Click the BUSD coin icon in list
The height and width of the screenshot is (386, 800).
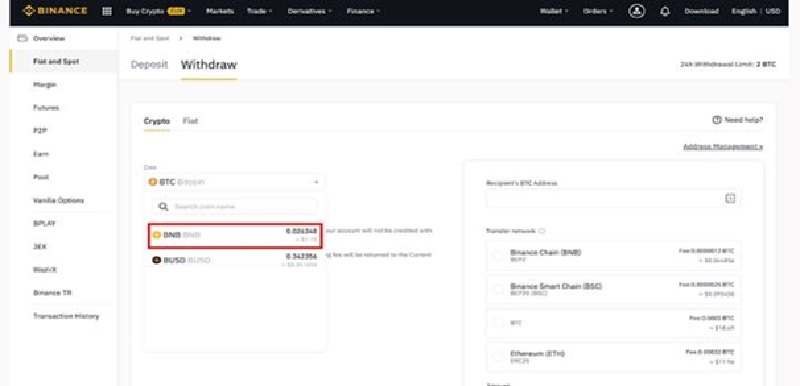(157, 260)
